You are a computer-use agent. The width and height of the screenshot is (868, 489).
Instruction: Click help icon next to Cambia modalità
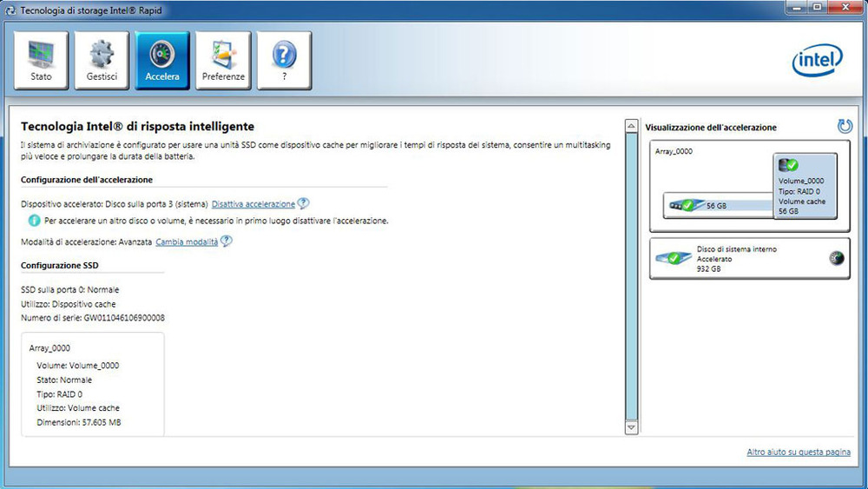[227, 241]
